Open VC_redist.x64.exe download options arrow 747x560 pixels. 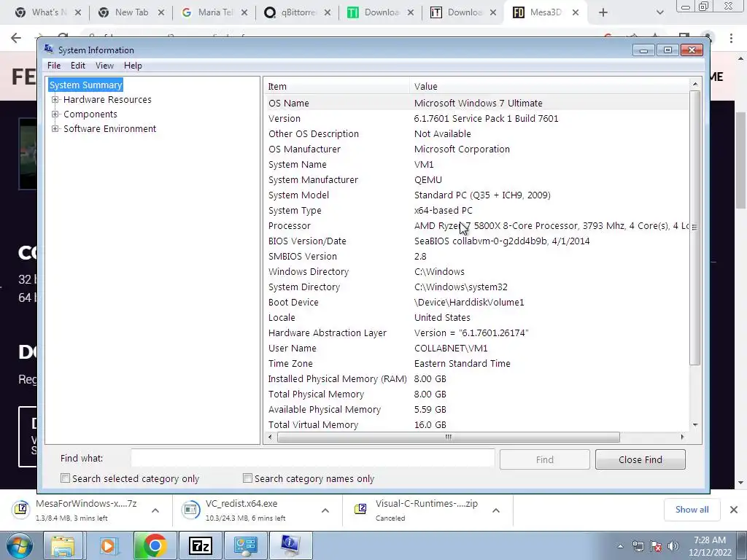(x=325, y=510)
